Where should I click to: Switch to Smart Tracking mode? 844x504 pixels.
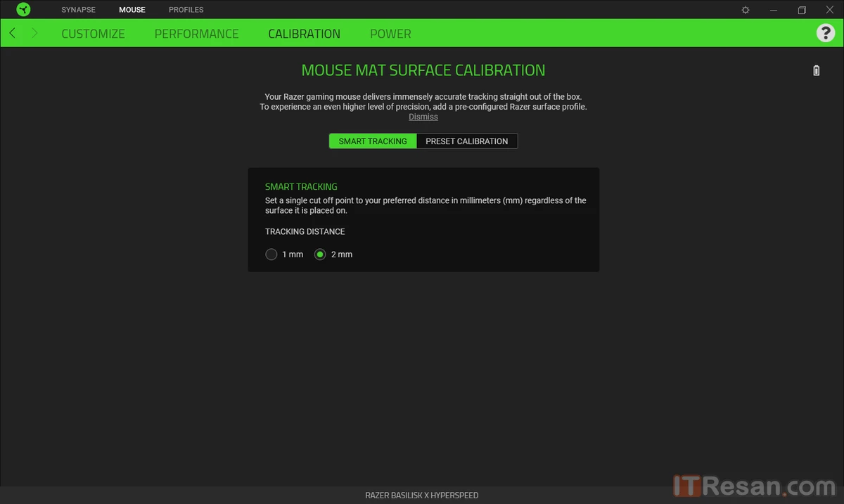(x=373, y=141)
